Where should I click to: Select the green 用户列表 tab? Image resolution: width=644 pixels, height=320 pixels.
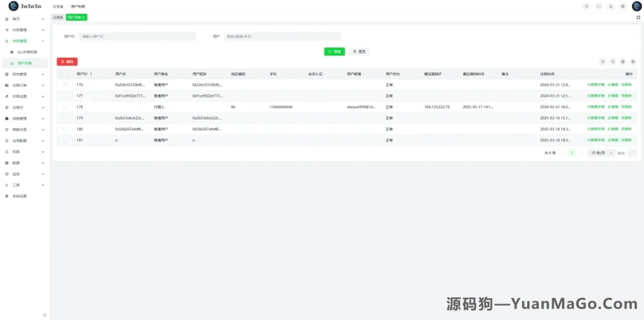[x=75, y=17]
